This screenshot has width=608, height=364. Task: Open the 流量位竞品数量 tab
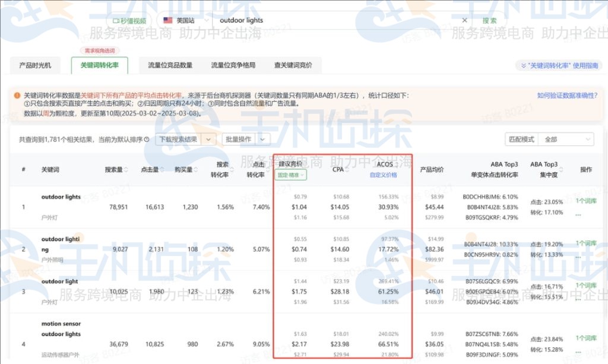tap(170, 64)
